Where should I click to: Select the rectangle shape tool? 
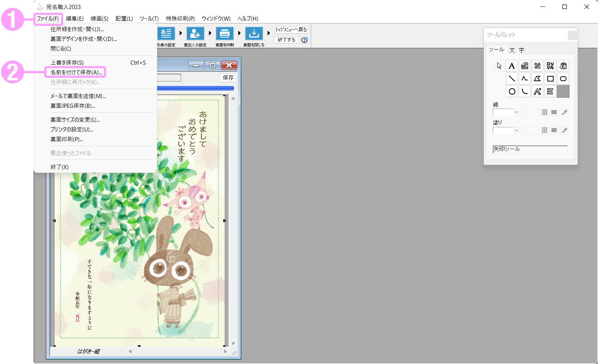click(550, 79)
